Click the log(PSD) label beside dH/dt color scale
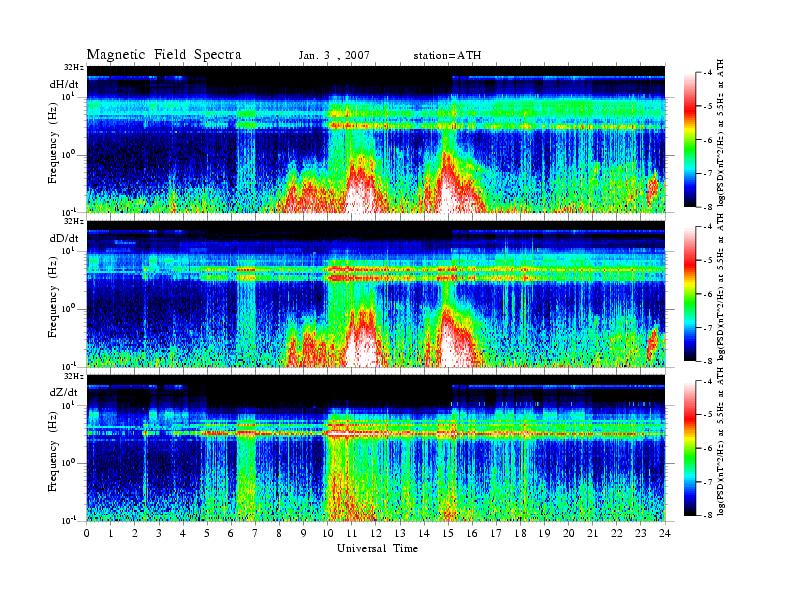This screenshot has width=792, height=612. coord(721,133)
